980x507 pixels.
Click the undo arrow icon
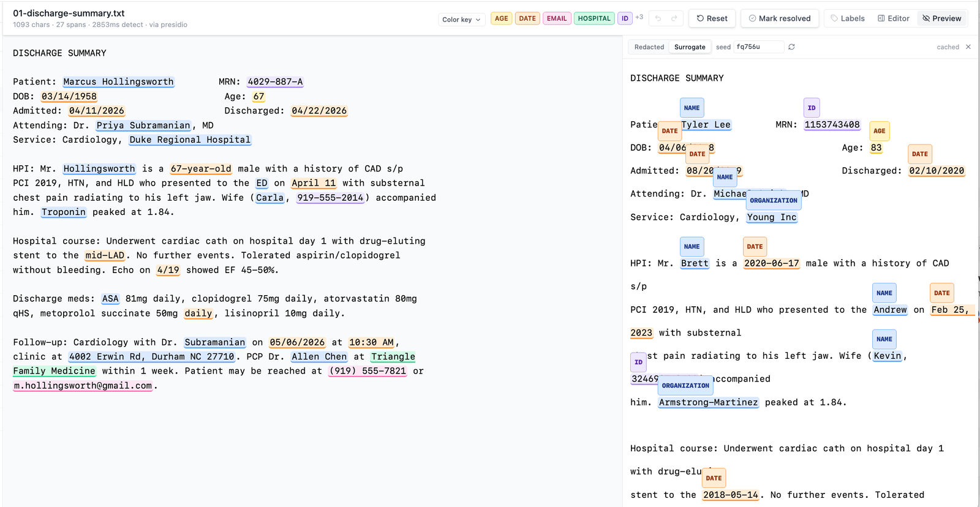tap(658, 18)
